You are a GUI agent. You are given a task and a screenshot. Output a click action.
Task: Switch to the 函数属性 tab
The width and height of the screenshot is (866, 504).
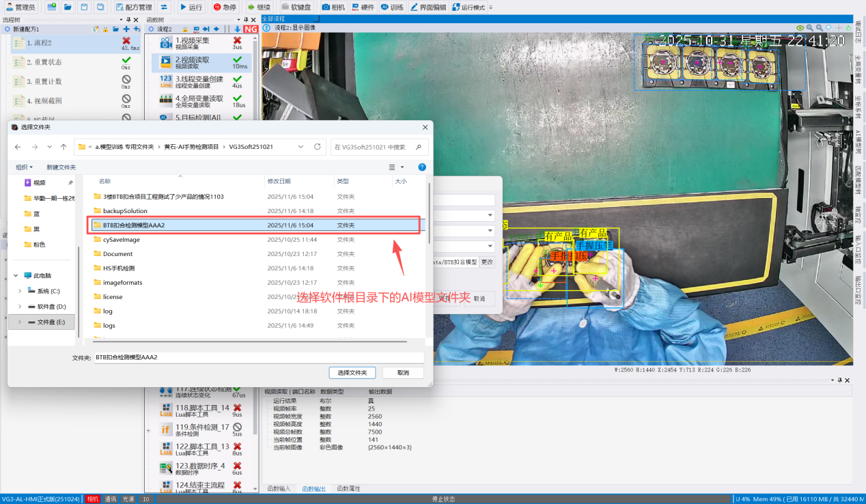coord(348,488)
